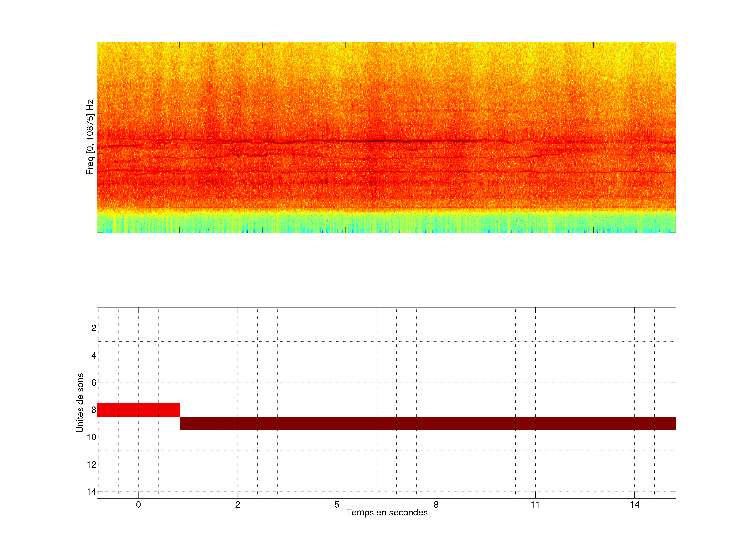Screen dimensions: 747x560
Task: Click the dark red sound unit 9 bar
Action: pos(427,423)
